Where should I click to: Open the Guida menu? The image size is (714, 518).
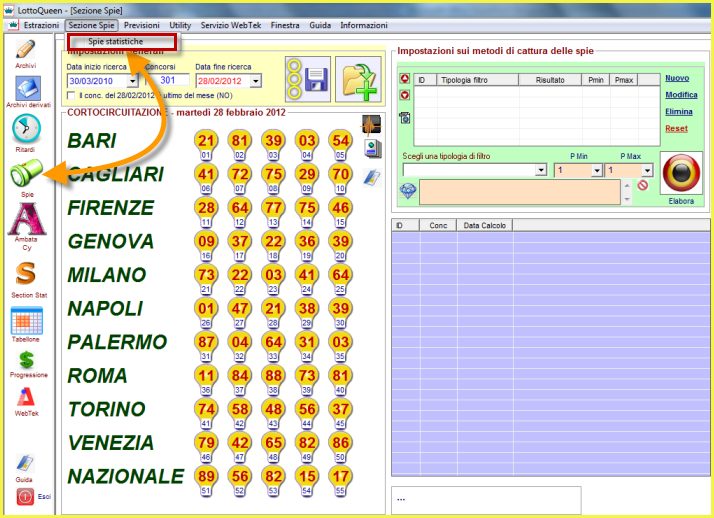pyautogui.click(x=320, y=25)
